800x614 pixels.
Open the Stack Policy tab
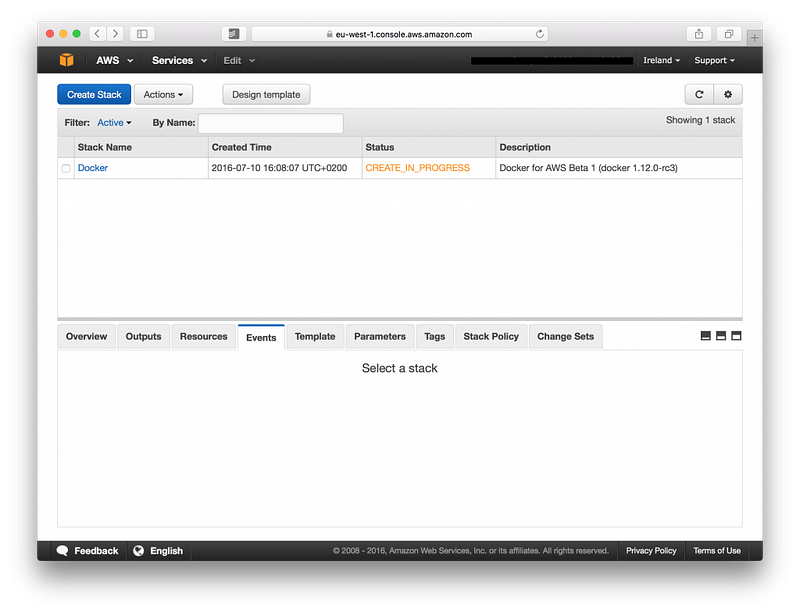tap(491, 336)
